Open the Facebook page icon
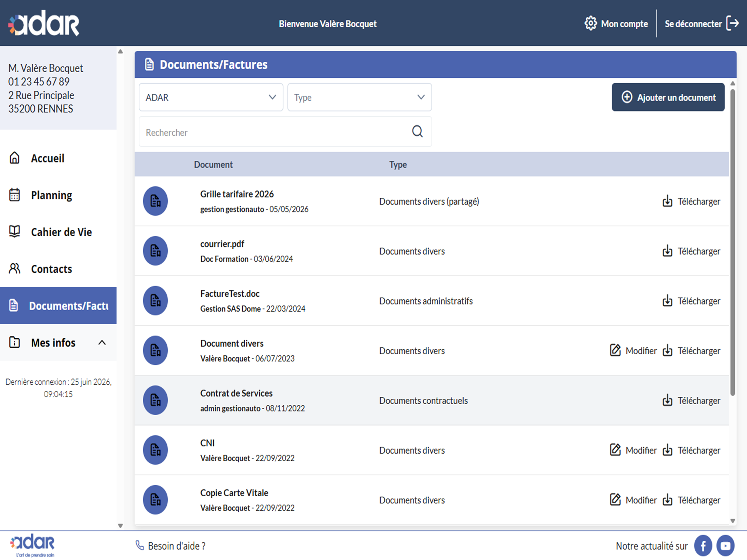This screenshot has height=560, width=747. (703, 546)
